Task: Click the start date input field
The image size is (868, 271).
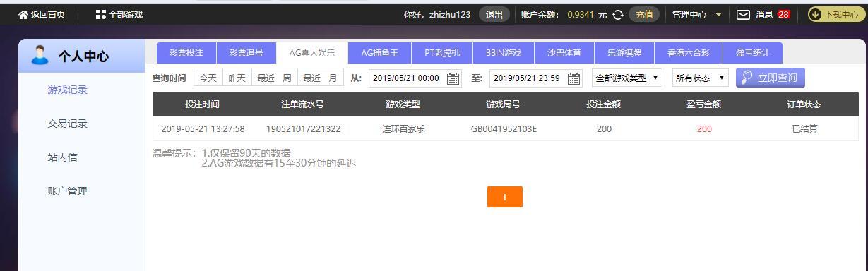Action: 406,78
